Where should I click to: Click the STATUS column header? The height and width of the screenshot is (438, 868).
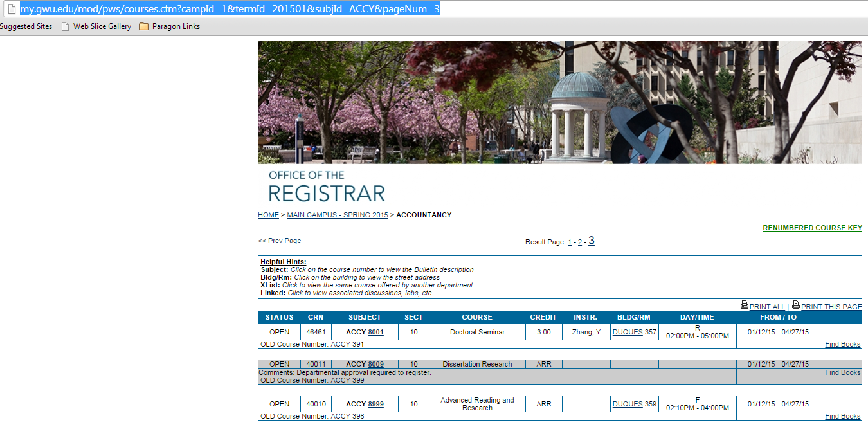click(x=279, y=317)
